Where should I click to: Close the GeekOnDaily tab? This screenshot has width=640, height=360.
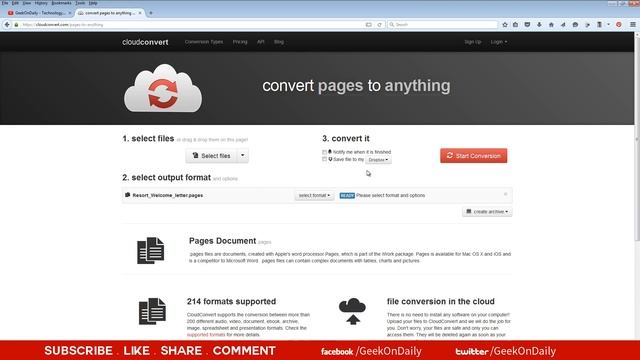point(69,13)
